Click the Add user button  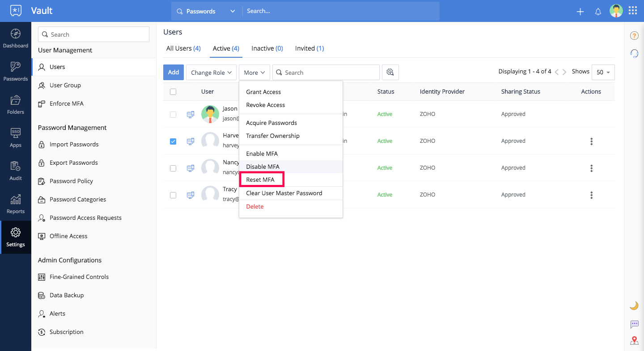click(174, 72)
